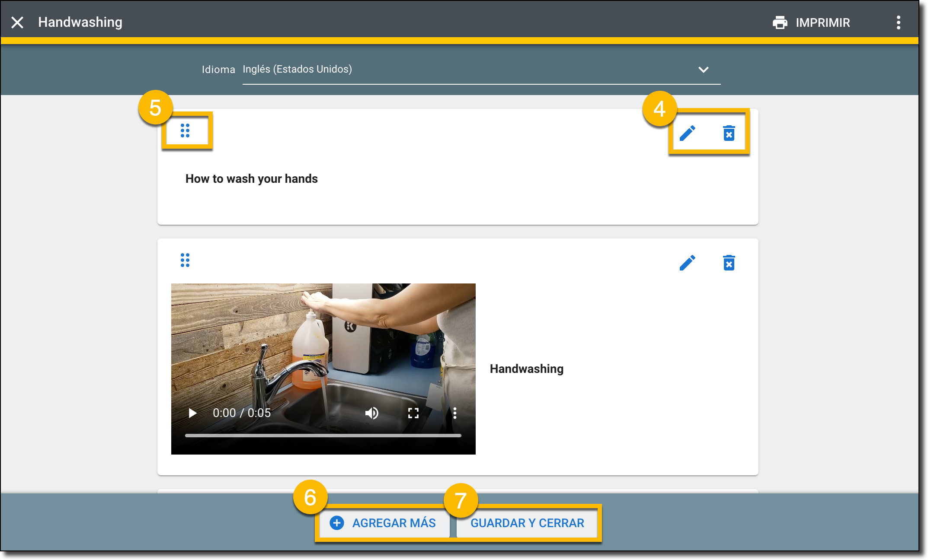Screen dimensions: 928x560
Task: Delete the Handwashing video card
Action: click(x=729, y=263)
